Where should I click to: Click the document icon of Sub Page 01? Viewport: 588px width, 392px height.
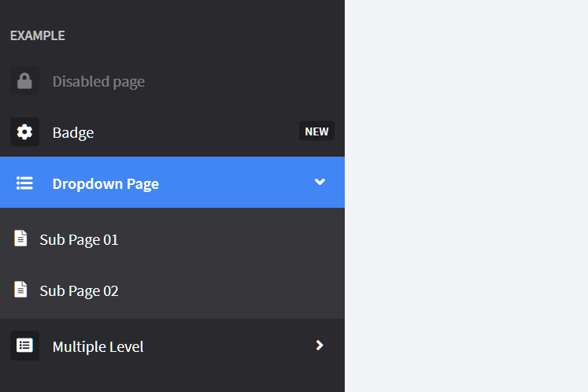(20, 239)
